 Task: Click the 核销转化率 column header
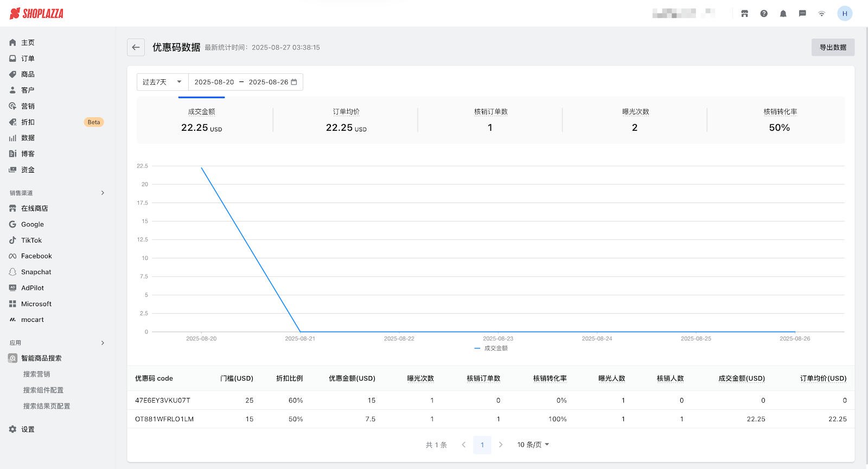point(550,378)
